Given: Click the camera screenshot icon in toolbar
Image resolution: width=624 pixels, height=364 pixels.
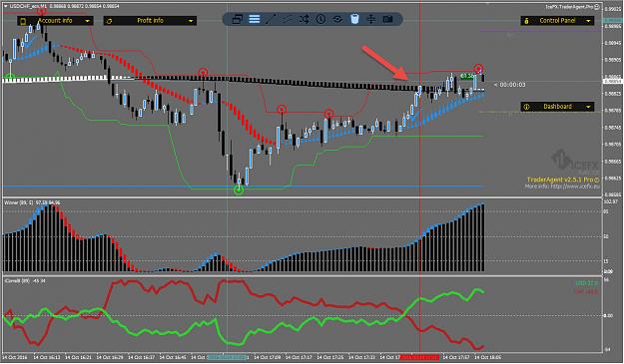Looking at the screenshot, I should click(x=387, y=19).
